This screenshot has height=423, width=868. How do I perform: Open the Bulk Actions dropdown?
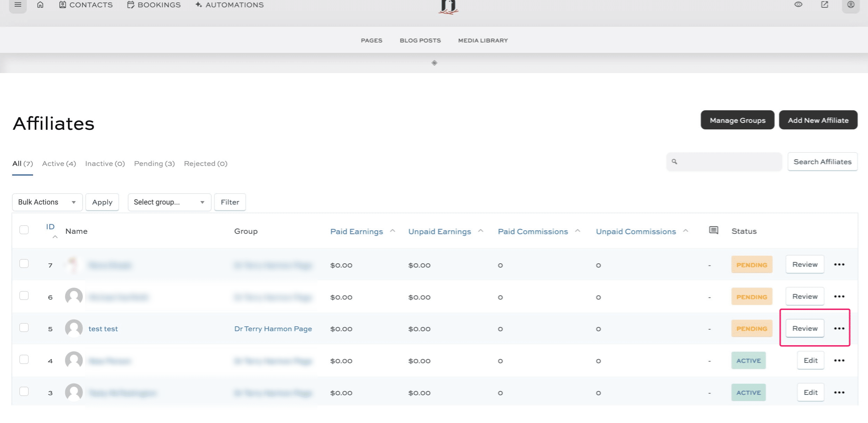coord(47,202)
